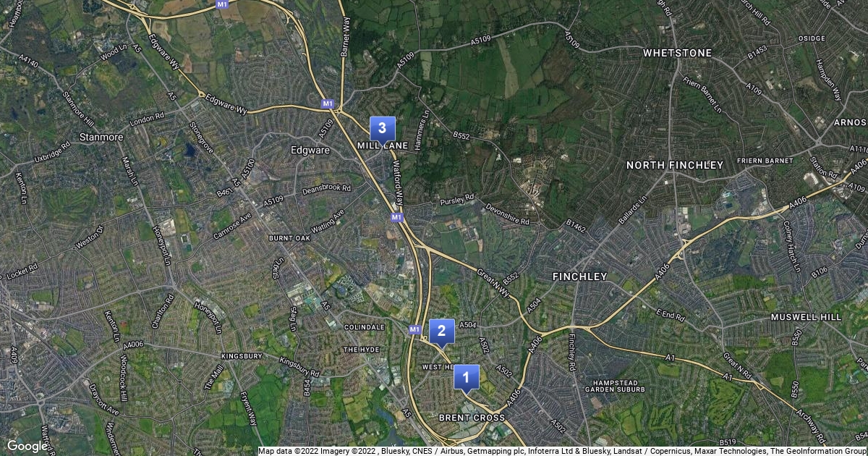Viewport: 868px width, 456px height.
Task: Select the WHETSTONE area label
Action: tap(677, 53)
